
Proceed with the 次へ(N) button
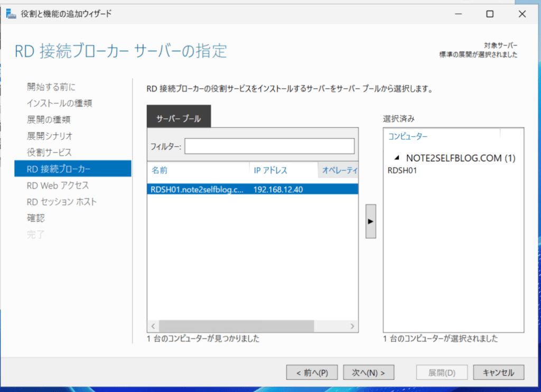click(369, 372)
